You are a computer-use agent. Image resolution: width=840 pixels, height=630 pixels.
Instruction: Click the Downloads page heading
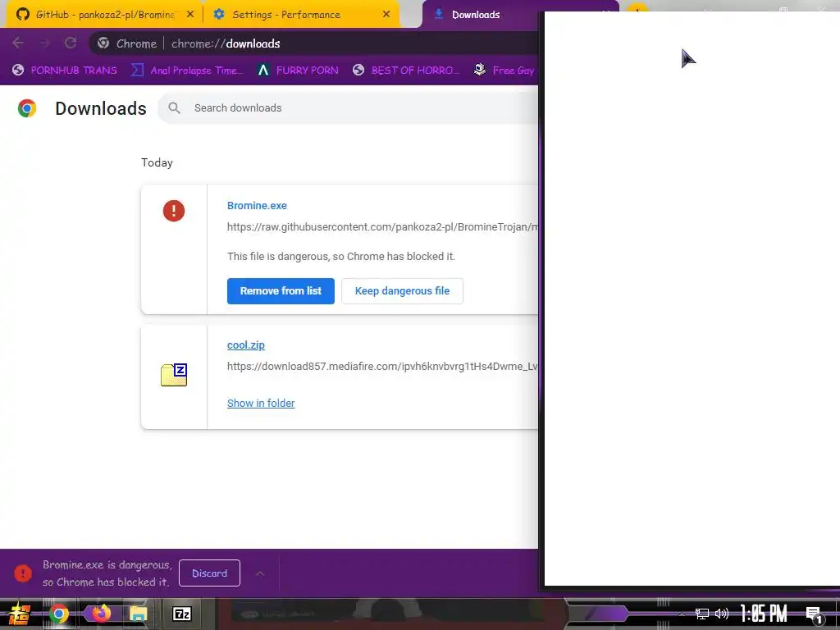pos(101,108)
